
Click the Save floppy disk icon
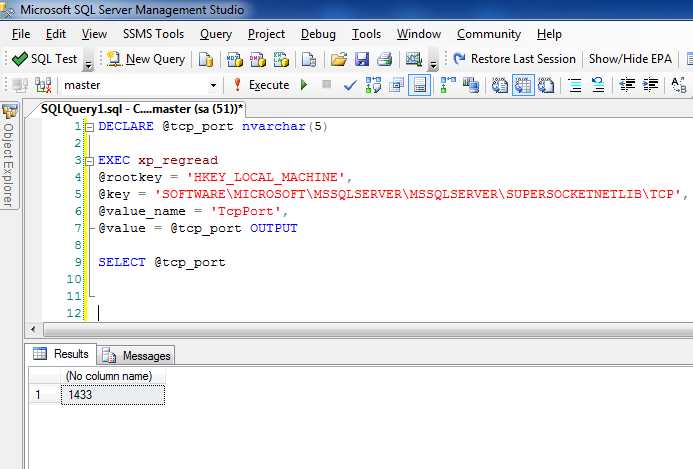pos(361,59)
